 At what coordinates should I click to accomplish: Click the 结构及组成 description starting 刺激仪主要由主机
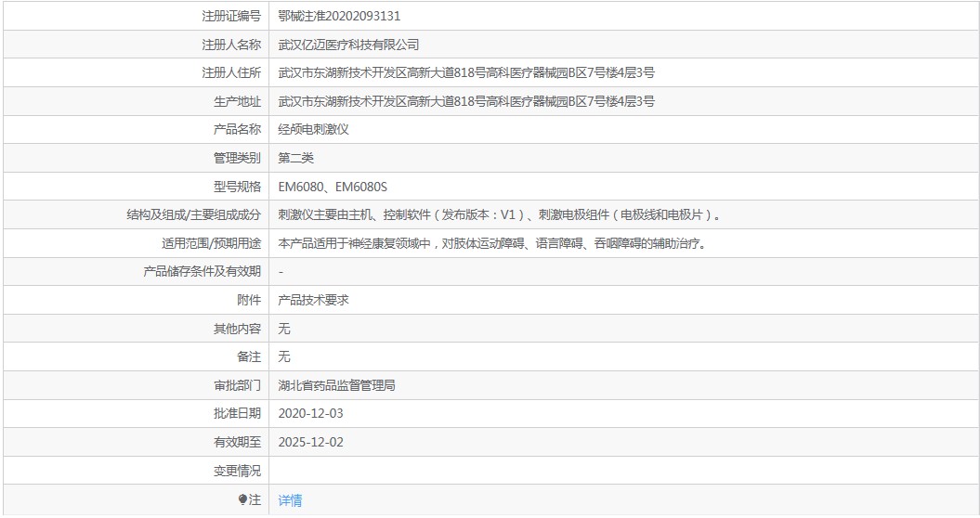(x=500, y=215)
